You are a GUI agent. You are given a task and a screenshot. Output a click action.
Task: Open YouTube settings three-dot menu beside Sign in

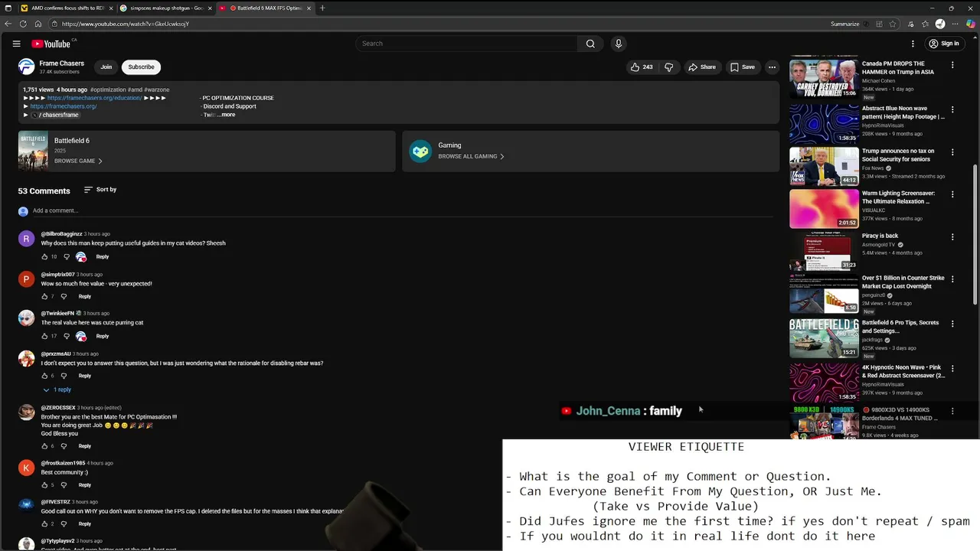point(913,44)
